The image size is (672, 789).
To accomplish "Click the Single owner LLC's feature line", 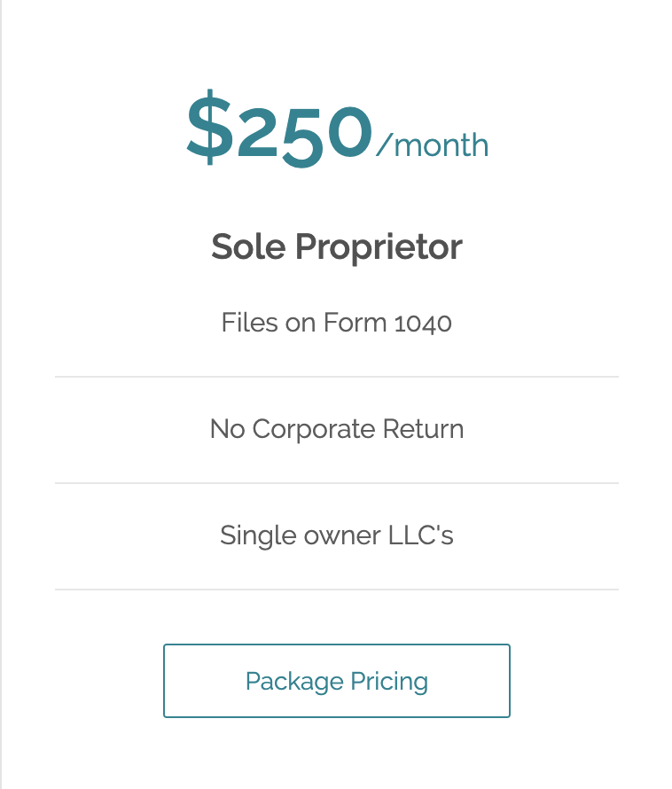I will pyautogui.click(x=336, y=535).
